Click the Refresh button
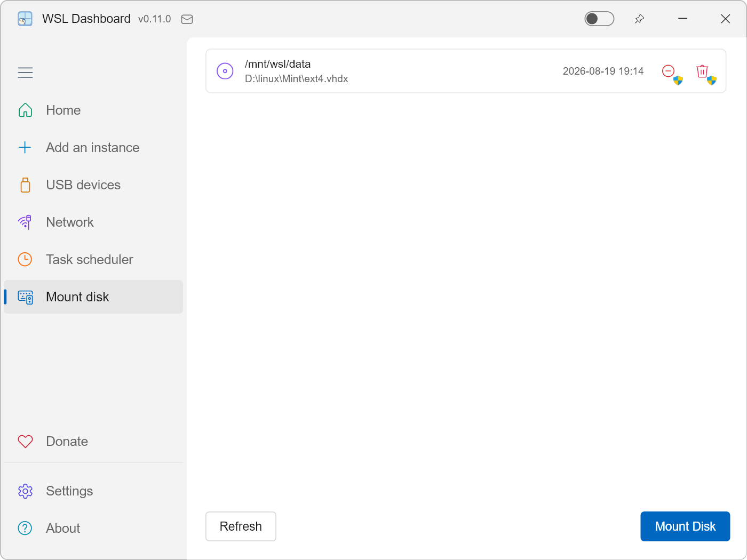 point(241,526)
